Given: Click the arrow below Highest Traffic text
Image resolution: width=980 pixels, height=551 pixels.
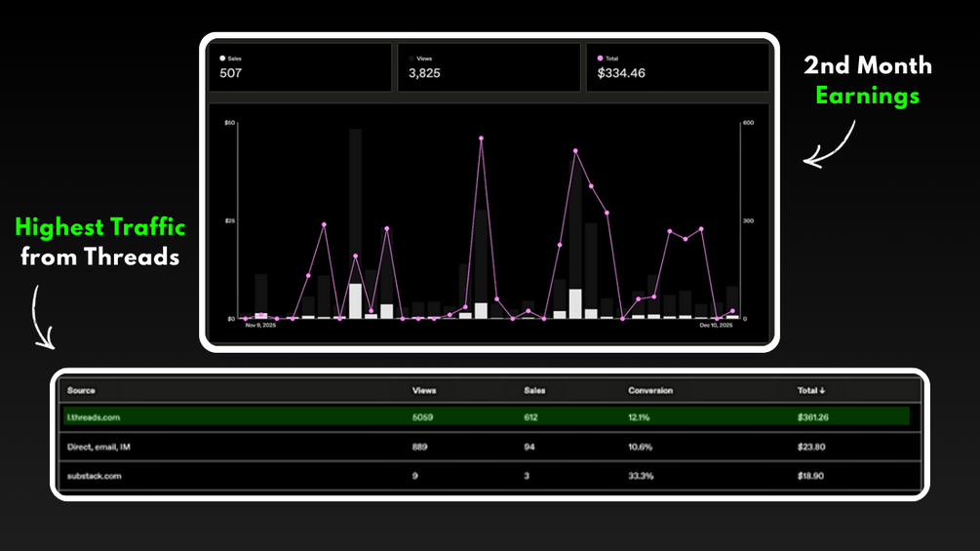Looking at the screenshot, I should 43,317.
